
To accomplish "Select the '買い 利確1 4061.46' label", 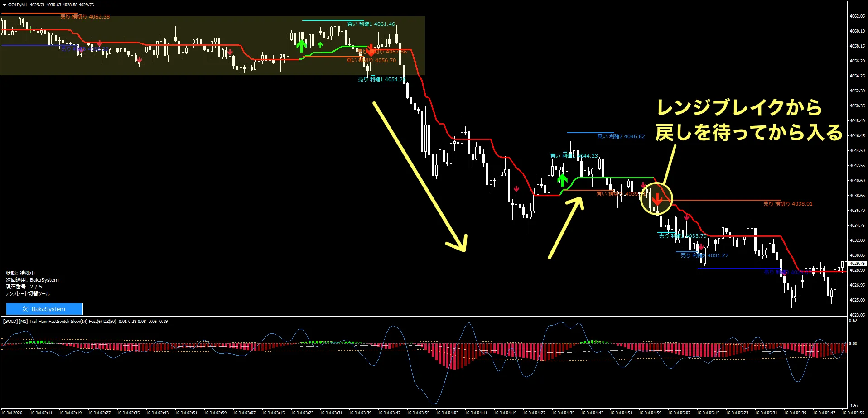I will [371, 24].
